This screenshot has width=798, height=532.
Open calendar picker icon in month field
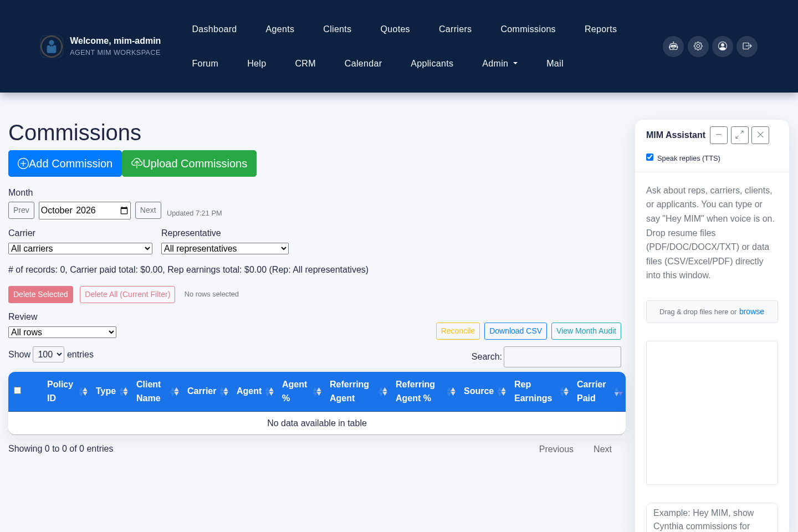click(124, 211)
